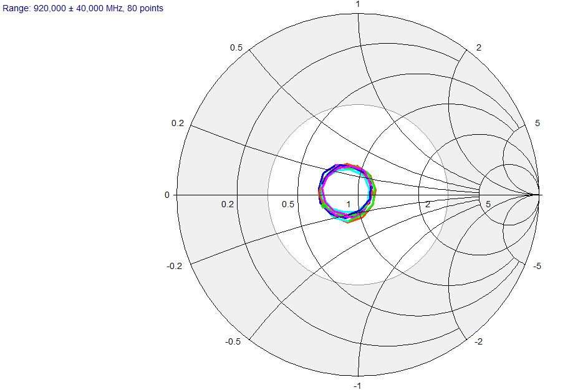Click the outer rim label -0.2
Screen dimensions: 588x392
[x=175, y=266]
